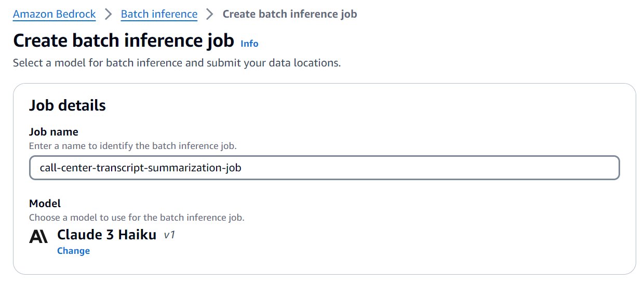Open the Amazon Bedrock breadcrumb link
The width and height of the screenshot is (644, 284).
pyautogui.click(x=54, y=14)
